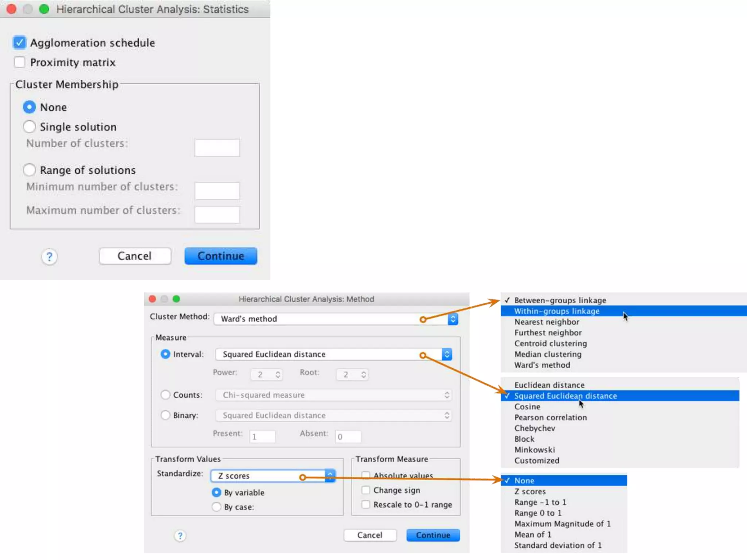Click Continue in Statistics dialog
This screenshot has height=560, width=747.
coord(221,256)
